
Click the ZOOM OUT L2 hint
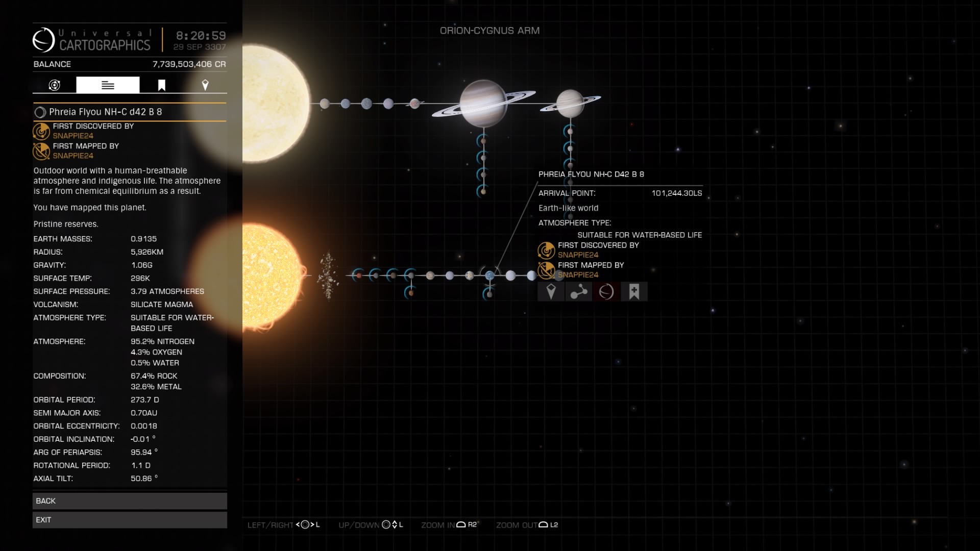point(527,525)
